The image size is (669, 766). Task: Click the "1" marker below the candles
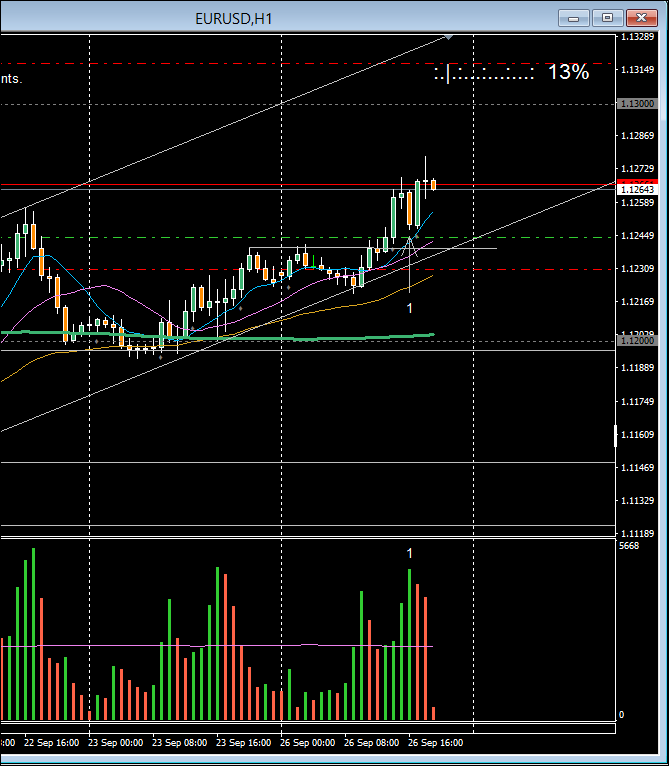click(409, 308)
